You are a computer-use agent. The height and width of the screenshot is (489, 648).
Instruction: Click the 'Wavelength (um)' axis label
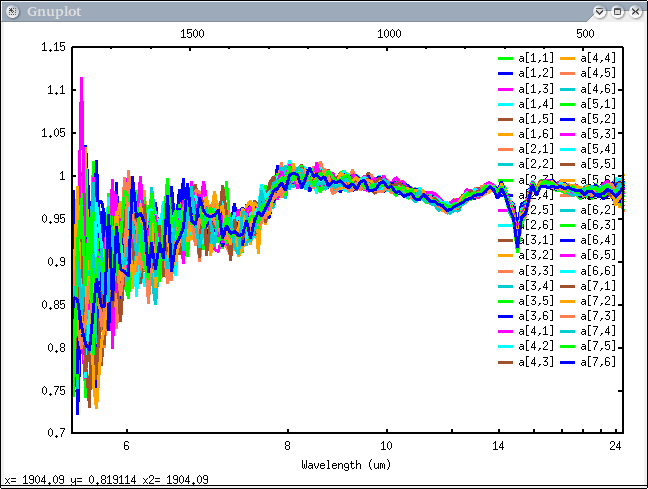pyautogui.click(x=346, y=465)
